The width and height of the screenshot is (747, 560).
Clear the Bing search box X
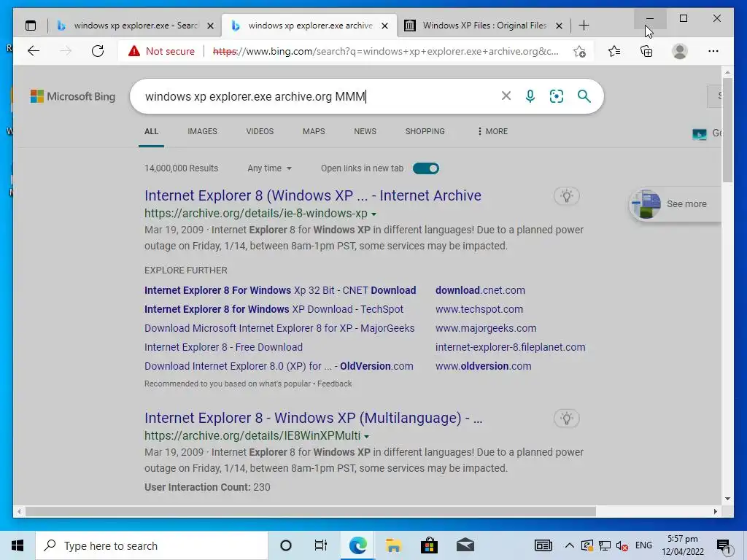506,96
